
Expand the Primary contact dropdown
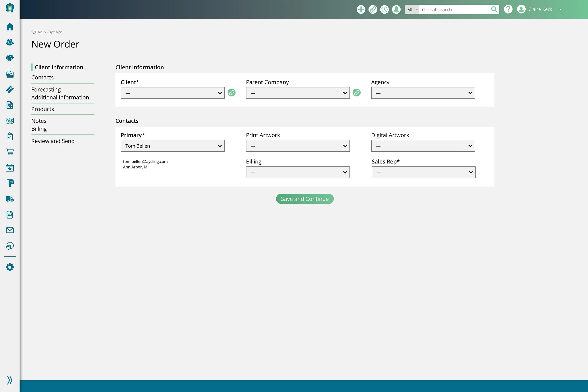[172, 146]
